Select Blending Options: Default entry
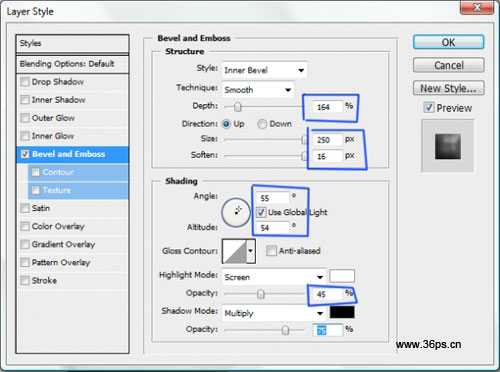Image resolution: width=500 pixels, height=372 pixels. pyautogui.click(x=72, y=64)
